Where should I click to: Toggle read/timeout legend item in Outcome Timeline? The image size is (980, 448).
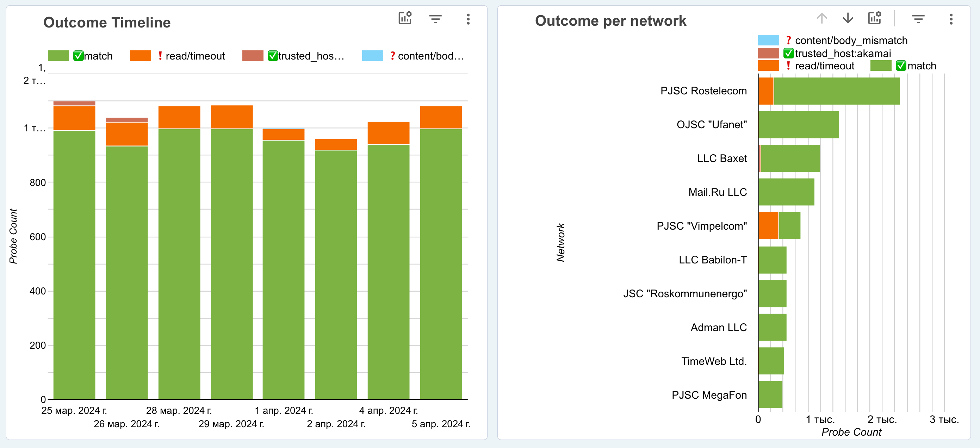click(x=195, y=56)
